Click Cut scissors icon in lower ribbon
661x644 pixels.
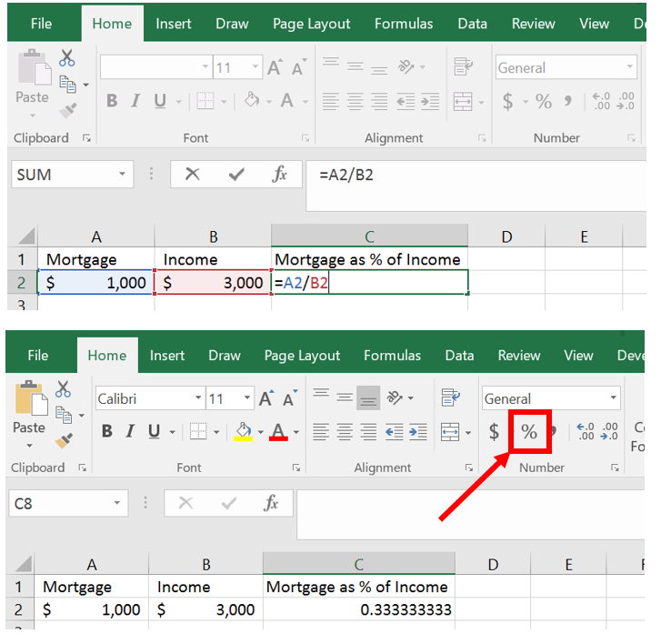pos(63,388)
